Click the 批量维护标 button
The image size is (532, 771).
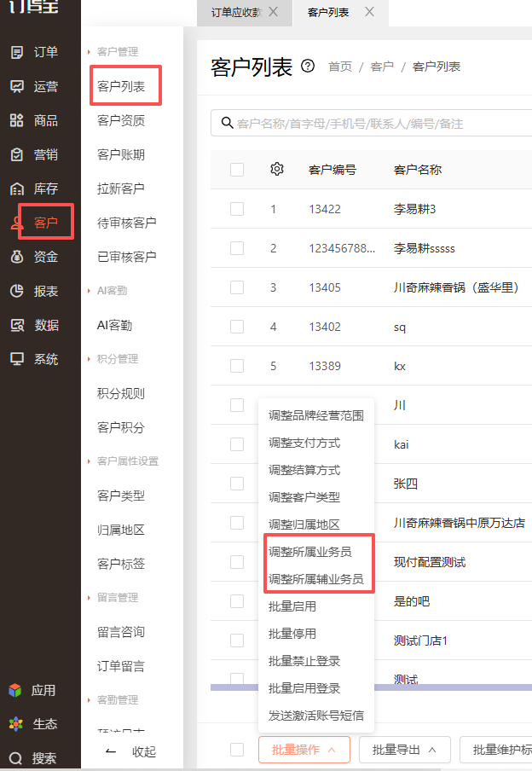pos(496,750)
